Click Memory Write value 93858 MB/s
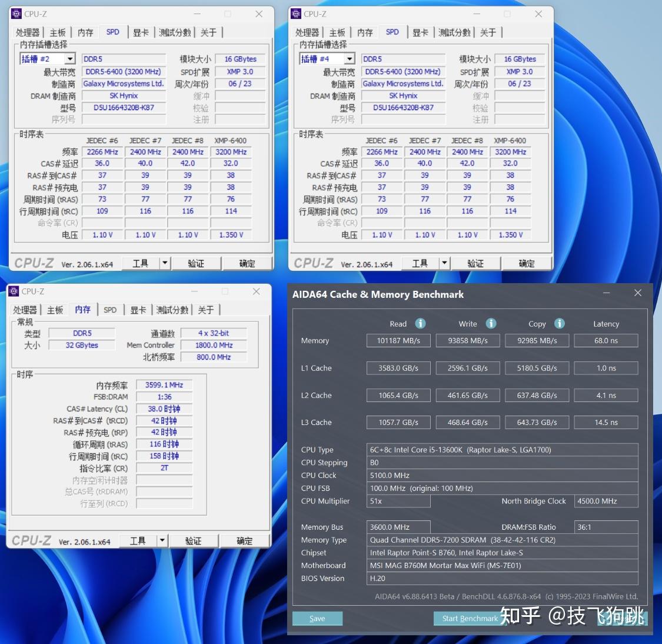The image size is (662, 644). 467,340
